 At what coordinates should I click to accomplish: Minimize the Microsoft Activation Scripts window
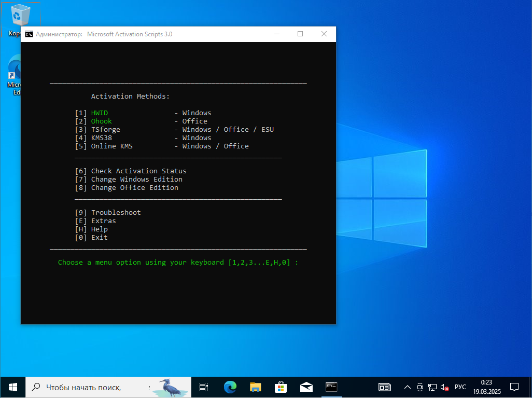277,34
